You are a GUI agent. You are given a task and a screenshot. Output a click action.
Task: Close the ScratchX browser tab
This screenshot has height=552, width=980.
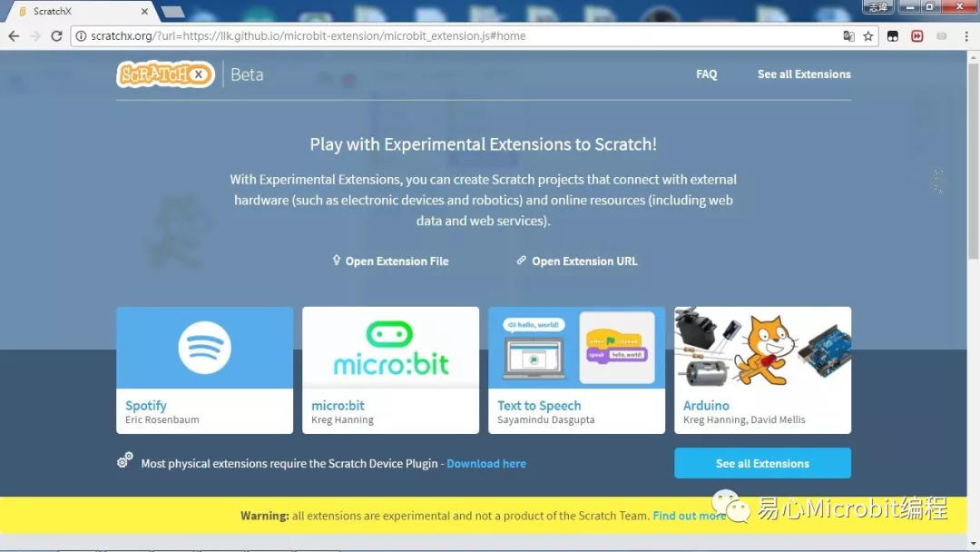pyautogui.click(x=144, y=11)
